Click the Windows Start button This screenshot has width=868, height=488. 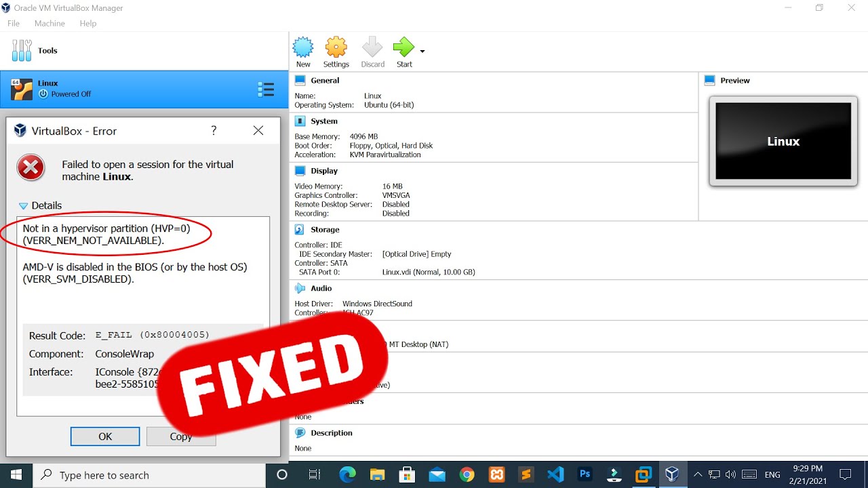[16, 474]
